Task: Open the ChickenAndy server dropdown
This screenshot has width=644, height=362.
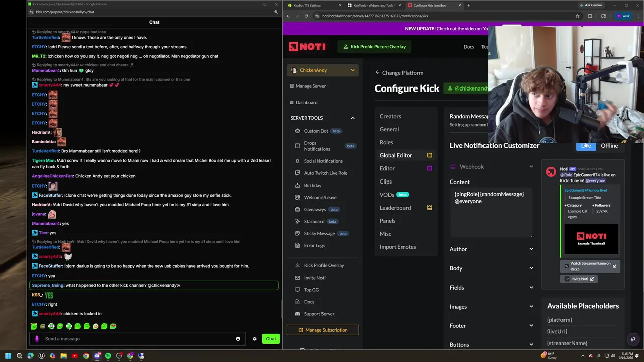Action: 323,70
